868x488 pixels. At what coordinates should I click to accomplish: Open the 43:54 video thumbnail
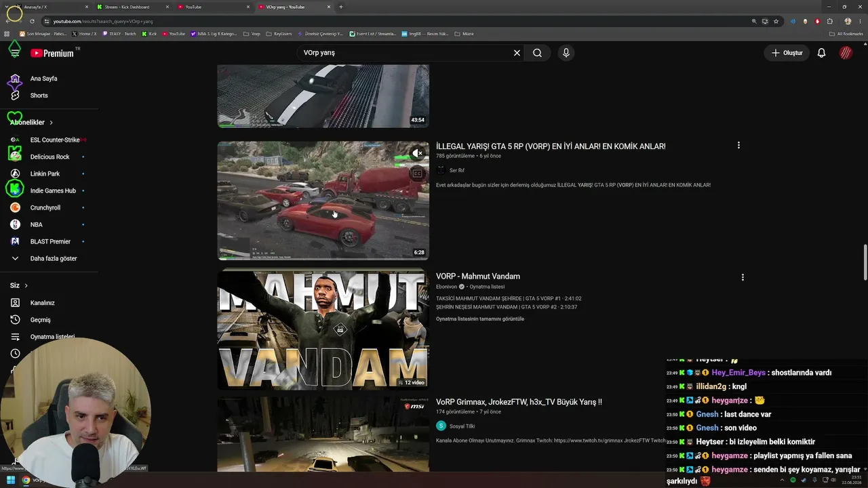[323, 96]
